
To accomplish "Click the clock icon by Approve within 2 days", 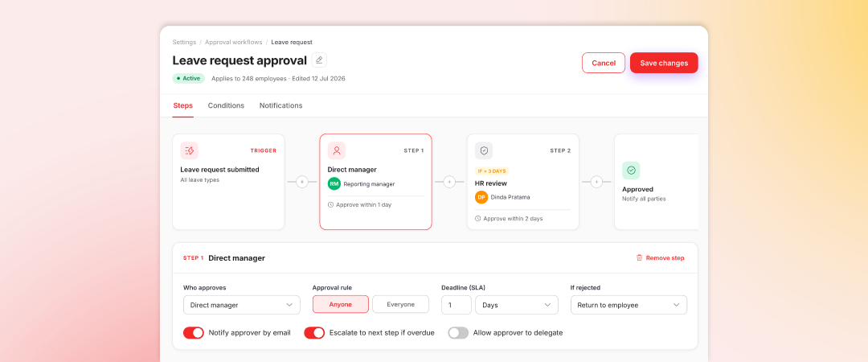I will (x=478, y=219).
